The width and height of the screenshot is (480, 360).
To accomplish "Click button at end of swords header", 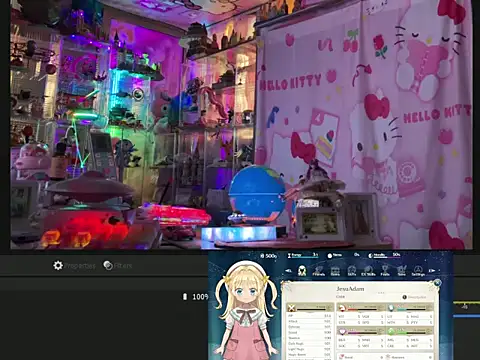I will [x=330, y=308].
